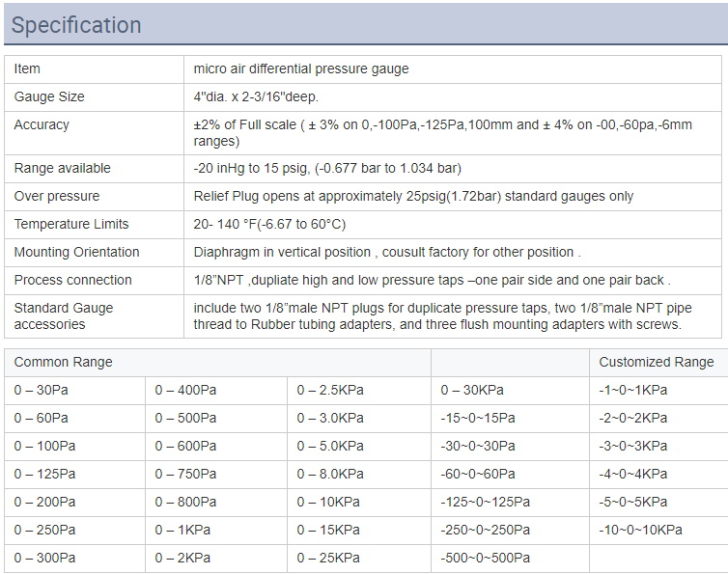
Task: Click 'micro air differential pressure gauge' text
Action: tap(301, 69)
